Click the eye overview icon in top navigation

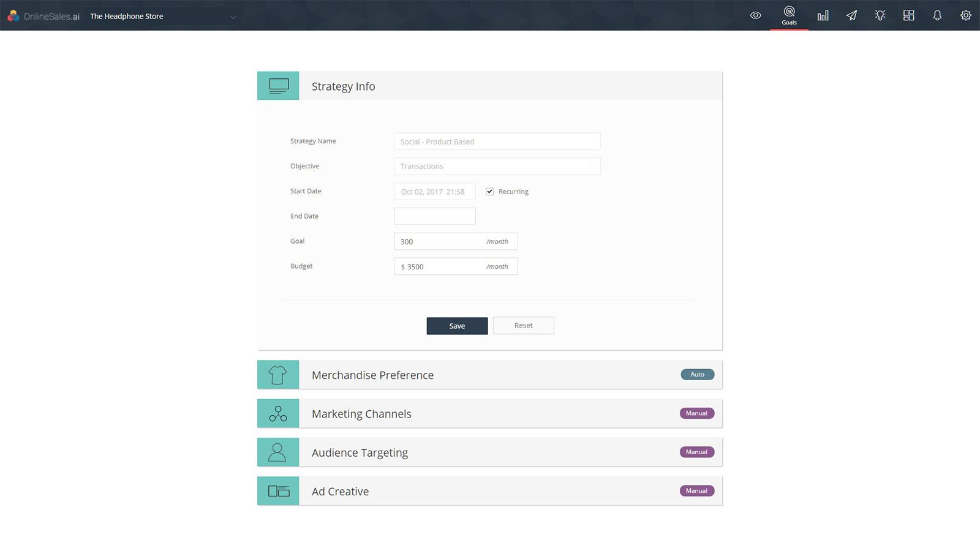[x=755, y=15]
